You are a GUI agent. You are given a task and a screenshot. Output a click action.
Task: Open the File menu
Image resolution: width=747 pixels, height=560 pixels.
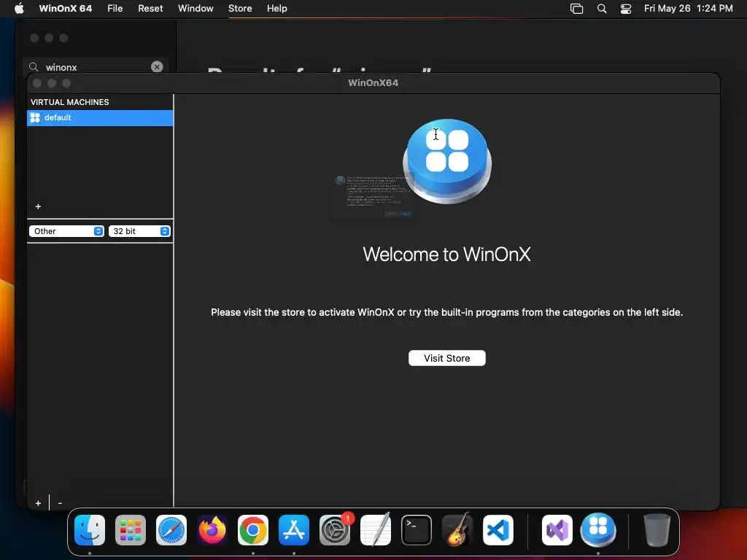(115, 8)
